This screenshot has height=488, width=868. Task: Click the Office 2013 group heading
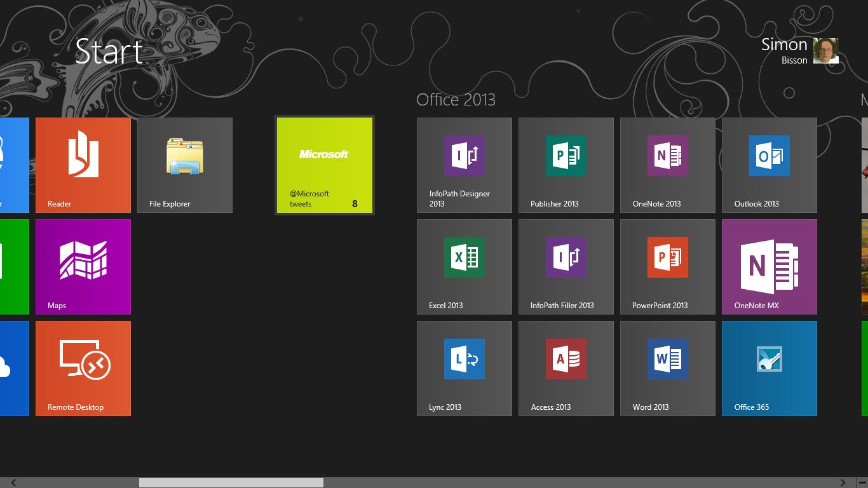point(456,100)
